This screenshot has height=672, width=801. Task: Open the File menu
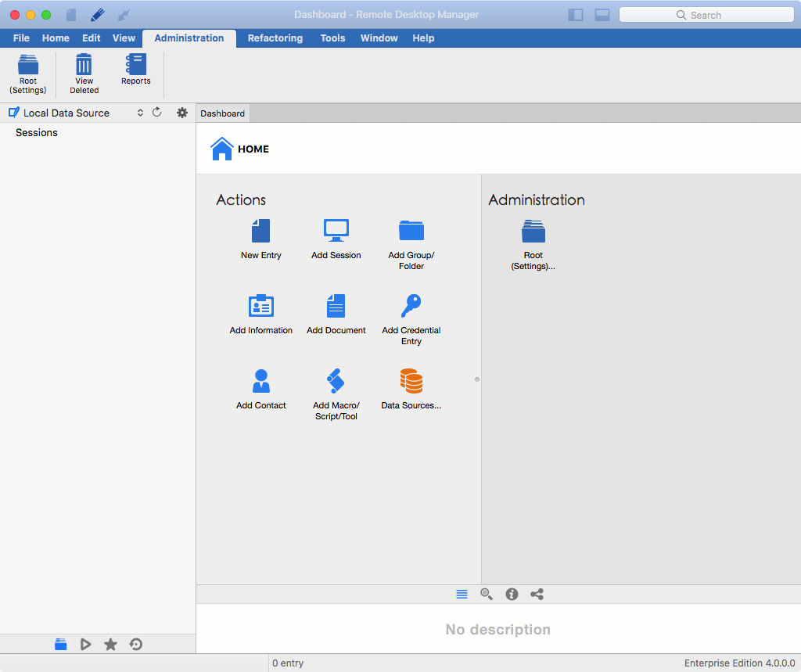coord(21,38)
